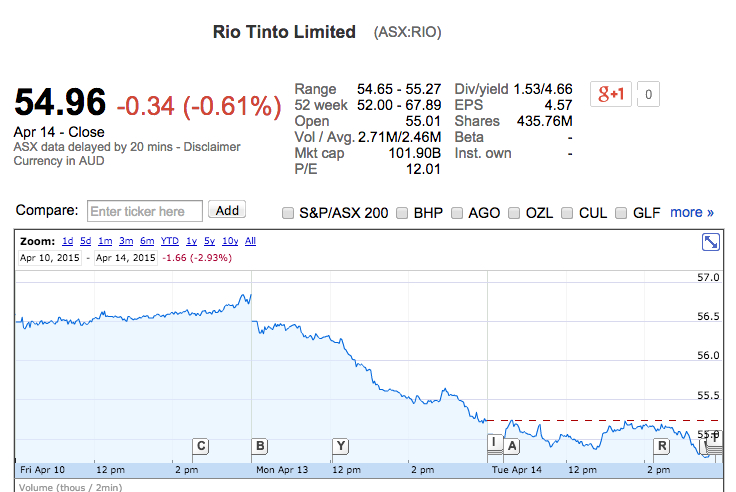The width and height of the screenshot is (736, 492).
Task: Open news marker Y on chart
Action: pyautogui.click(x=340, y=446)
